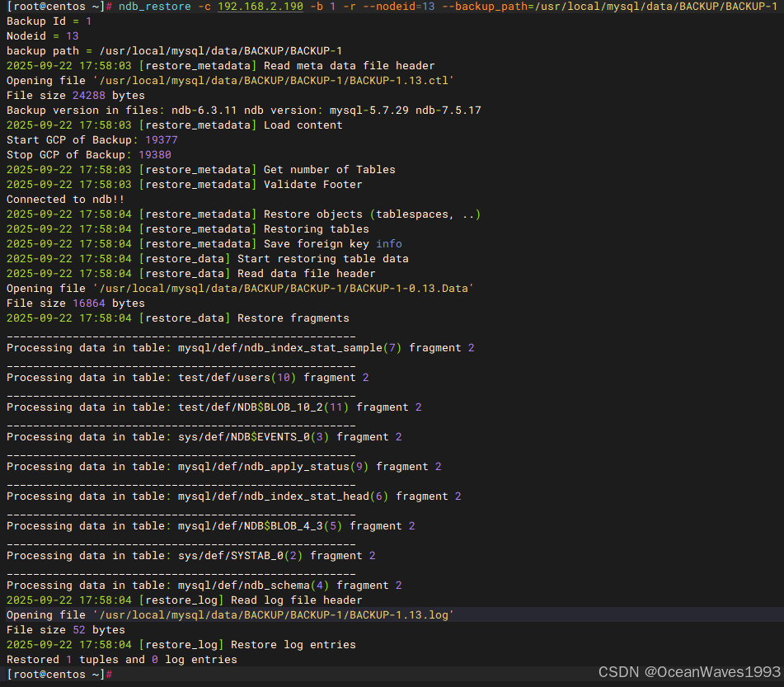Click 'File size 16864 bytes' line

click(76, 304)
